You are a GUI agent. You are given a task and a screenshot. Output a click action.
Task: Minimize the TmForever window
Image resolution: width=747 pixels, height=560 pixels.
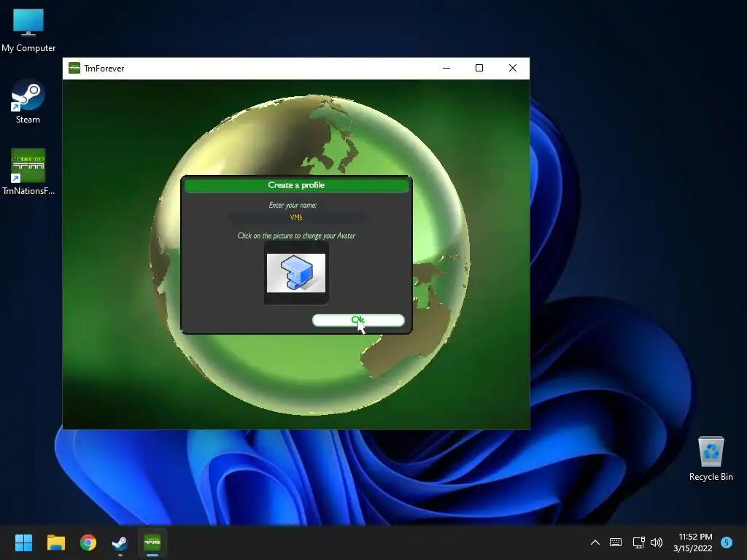point(446,68)
